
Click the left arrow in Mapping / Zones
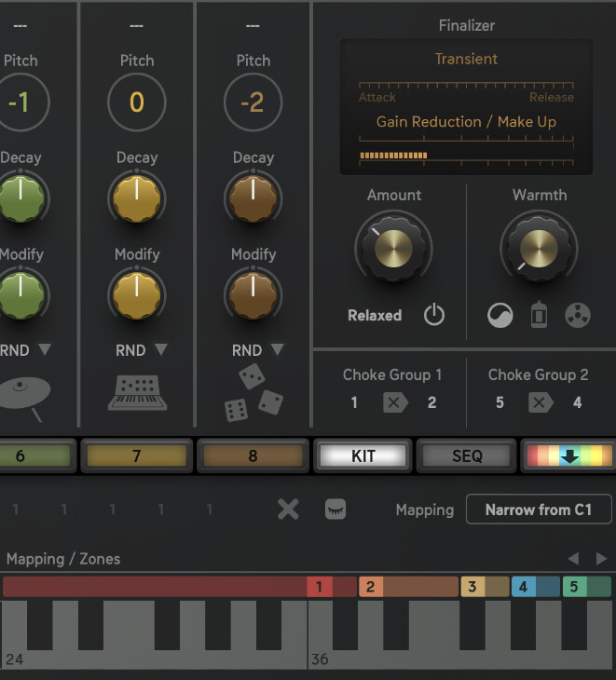pyautogui.click(x=573, y=559)
